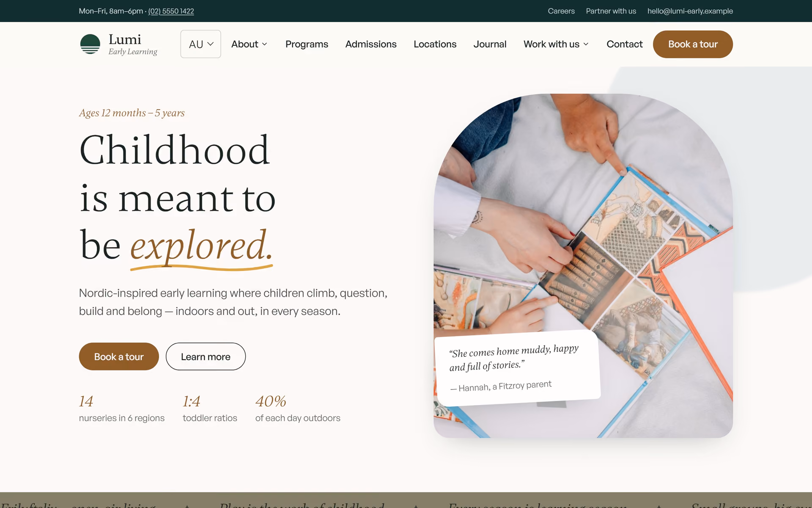812x508 pixels.
Task: Expand the About menu
Action: (249, 44)
